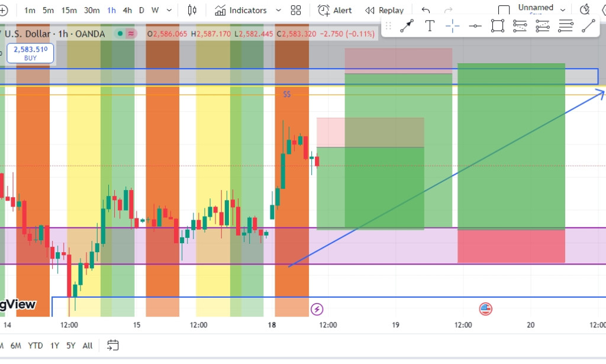Image resolution: width=606 pixels, height=364 pixels.
Task: Select the YTD date range
Action: [36, 346]
